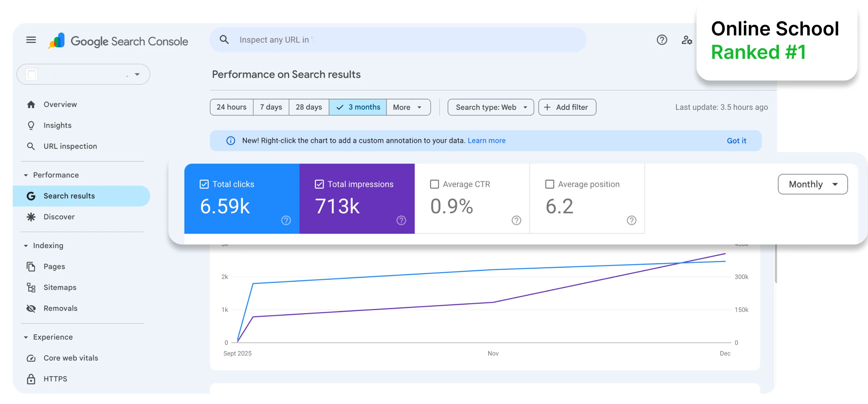Screen dimensions: 868x404
Task: Dismiss the annotation banner with Got it
Action: pos(736,140)
